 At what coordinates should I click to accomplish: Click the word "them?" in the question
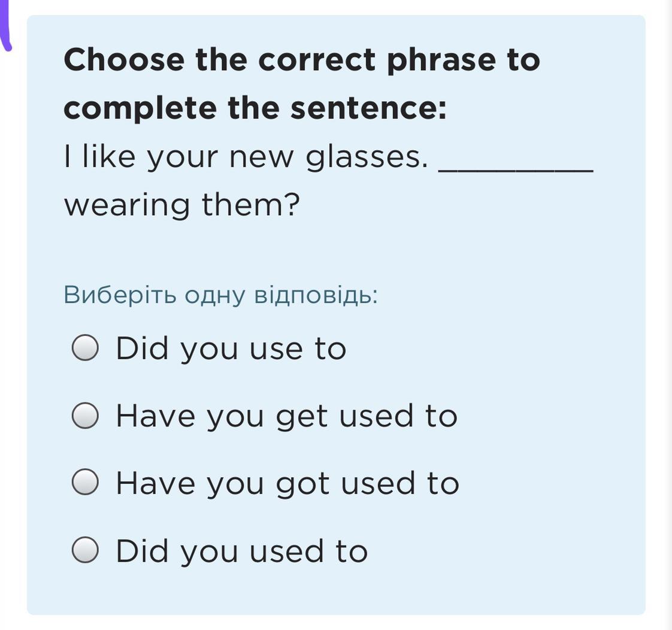250,205
